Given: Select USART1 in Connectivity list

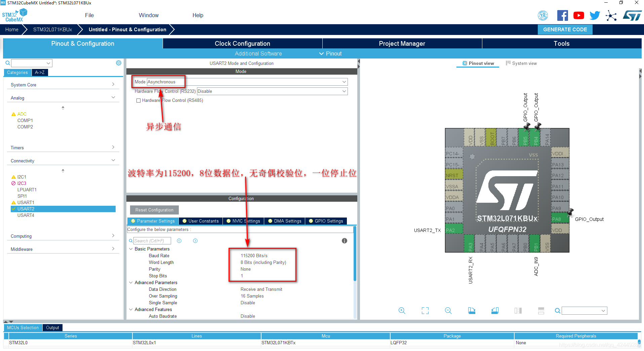Looking at the screenshot, I should (x=26, y=202).
